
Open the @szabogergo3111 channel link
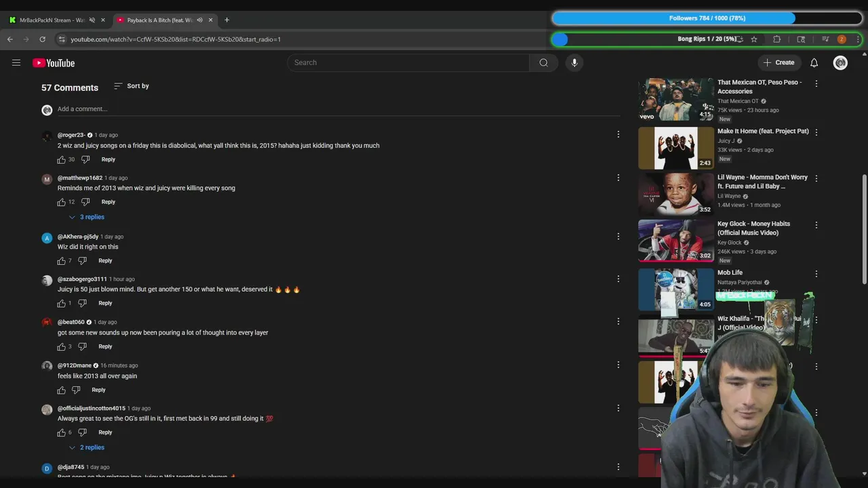pyautogui.click(x=82, y=279)
